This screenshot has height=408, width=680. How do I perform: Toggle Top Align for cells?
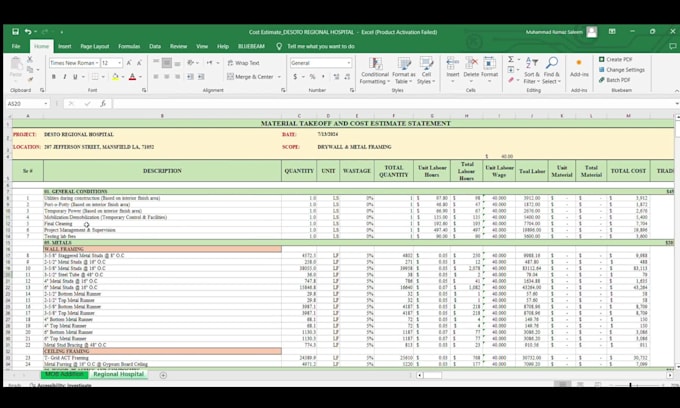click(156, 63)
